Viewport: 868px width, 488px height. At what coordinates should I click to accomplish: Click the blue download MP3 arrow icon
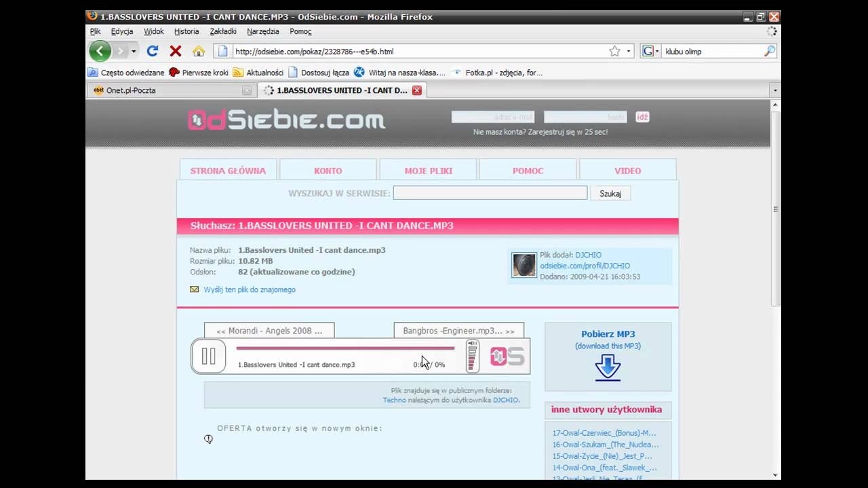click(x=608, y=367)
